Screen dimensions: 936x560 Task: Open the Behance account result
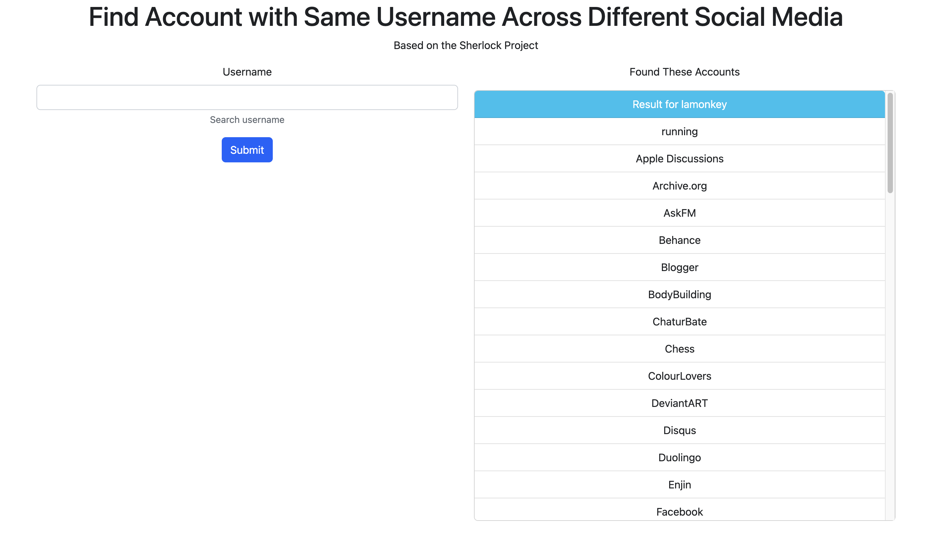tap(679, 240)
